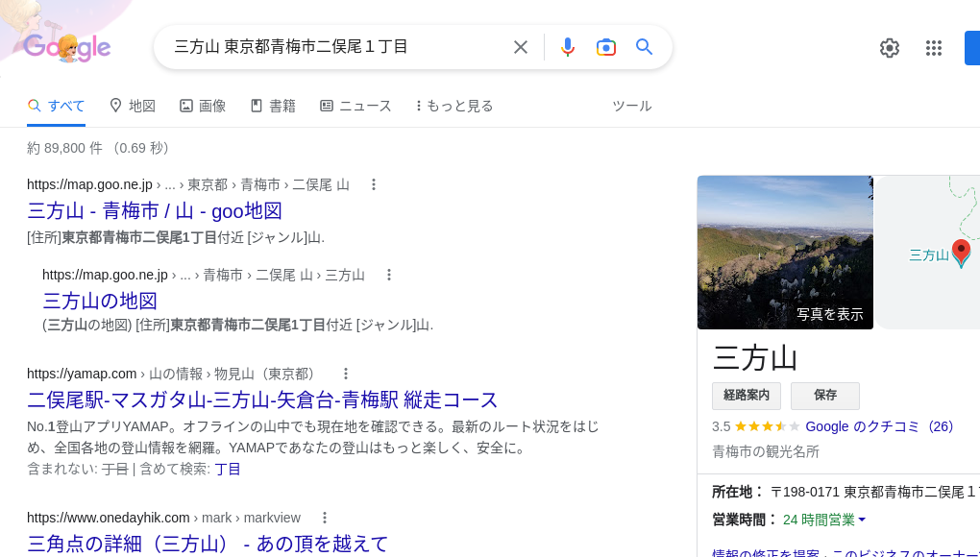Clear the search query with the X icon
The image size is (980, 557).
(520, 46)
